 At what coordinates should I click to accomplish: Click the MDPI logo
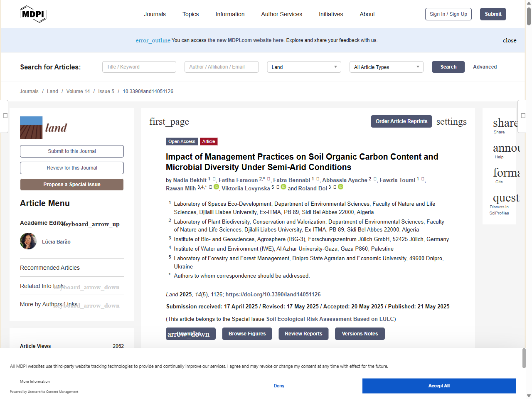coord(33,14)
